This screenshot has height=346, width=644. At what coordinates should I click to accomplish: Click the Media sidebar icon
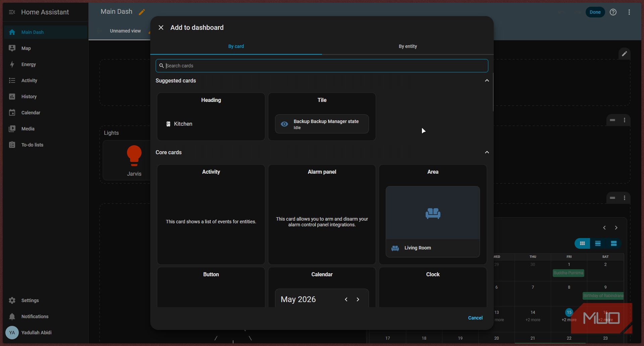point(12,129)
